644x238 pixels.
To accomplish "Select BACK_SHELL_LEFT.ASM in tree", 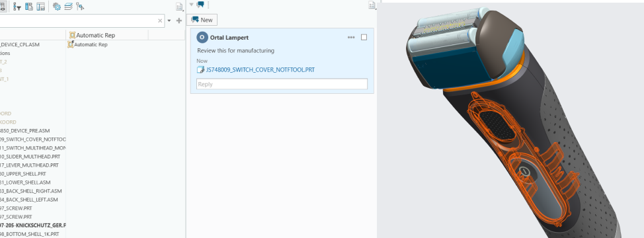I will coord(28,200).
